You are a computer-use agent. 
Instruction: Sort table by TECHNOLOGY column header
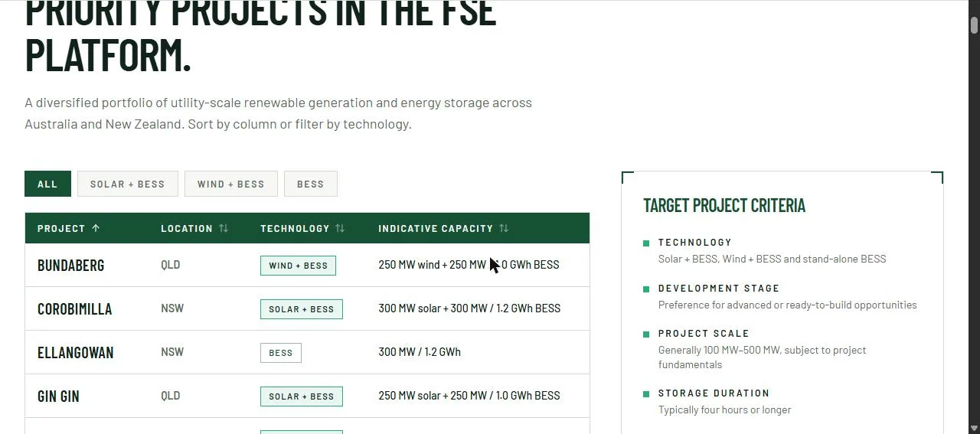(x=302, y=228)
